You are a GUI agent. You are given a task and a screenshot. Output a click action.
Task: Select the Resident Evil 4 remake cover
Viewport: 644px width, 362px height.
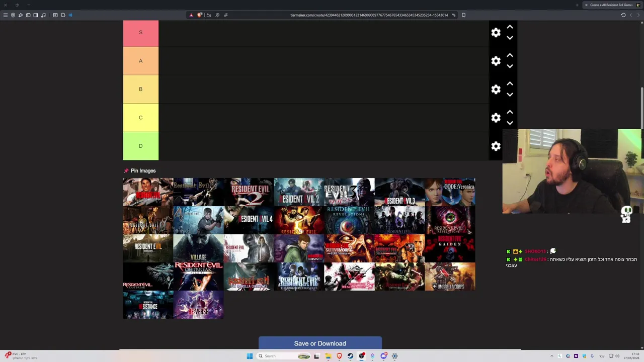click(249, 220)
